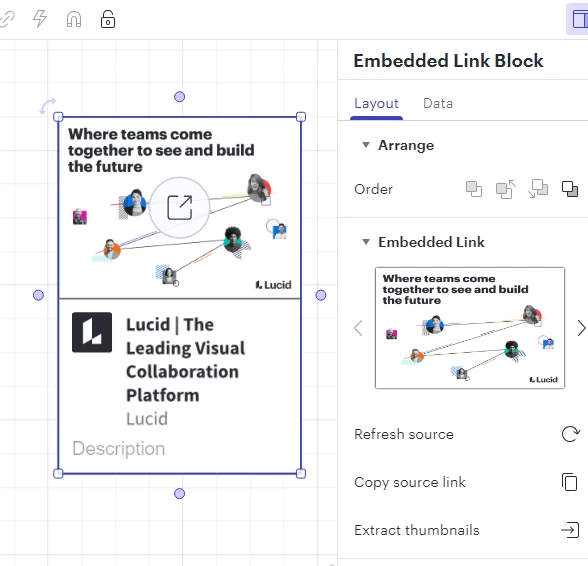Collapse the Embedded Link section
Screen dimensions: 588x566
click(x=366, y=242)
